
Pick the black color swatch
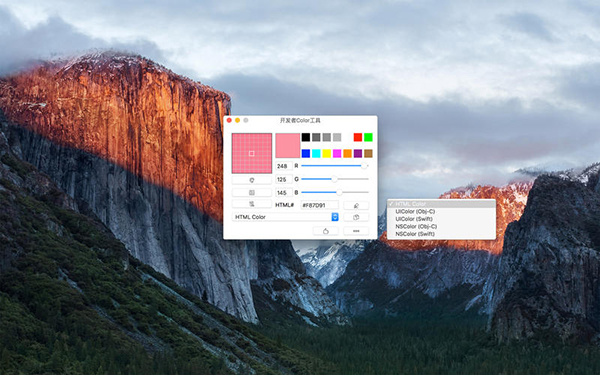(x=306, y=137)
